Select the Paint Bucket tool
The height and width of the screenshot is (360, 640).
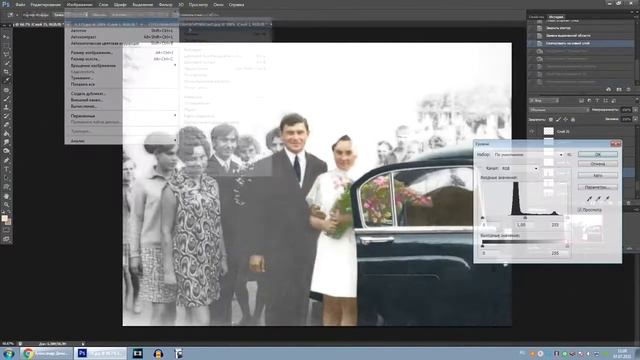pos(6,133)
